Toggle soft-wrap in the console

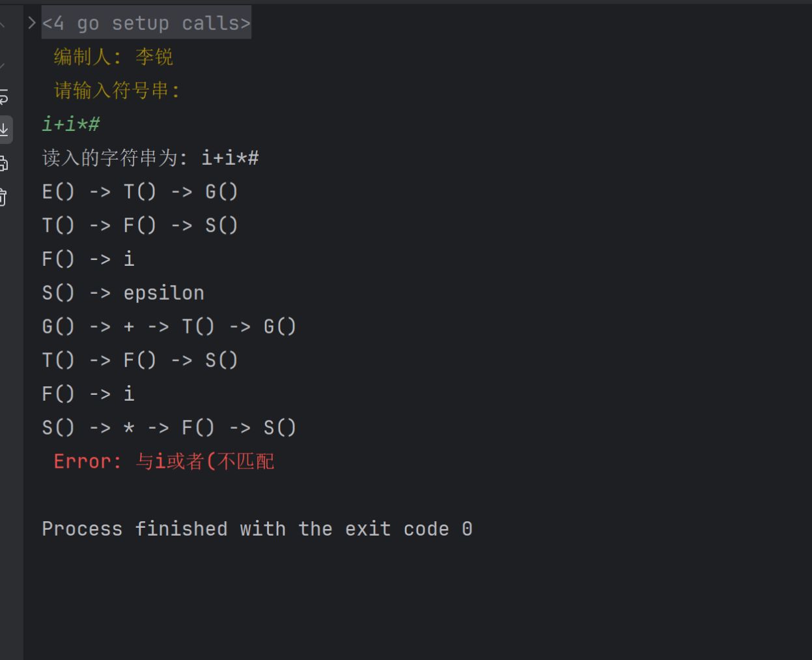[x=4, y=97]
